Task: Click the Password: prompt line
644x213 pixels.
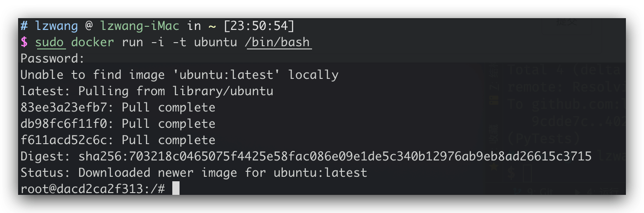Action: (x=53, y=59)
